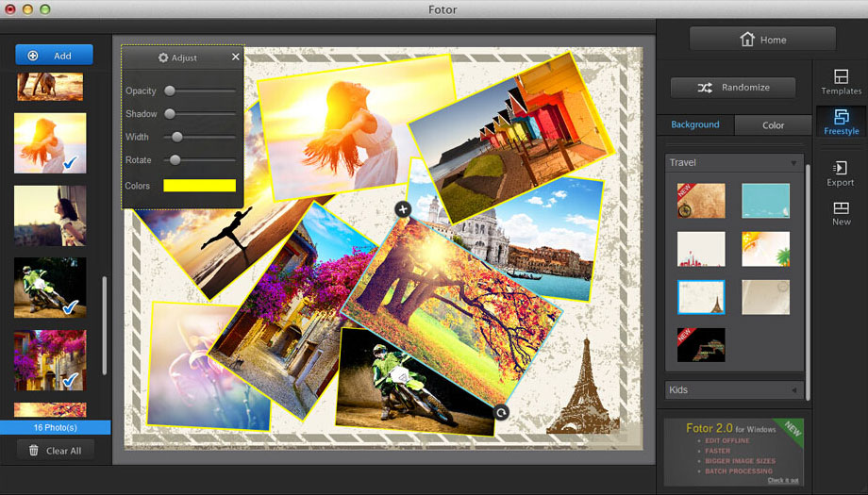868x495 pixels.
Task: Expand the Travel category dropdown arrow
Action: point(793,163)
